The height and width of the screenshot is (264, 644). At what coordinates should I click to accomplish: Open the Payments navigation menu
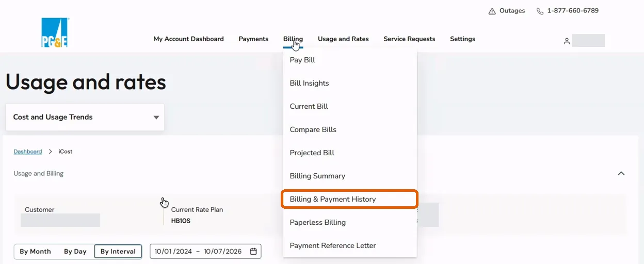253,39
